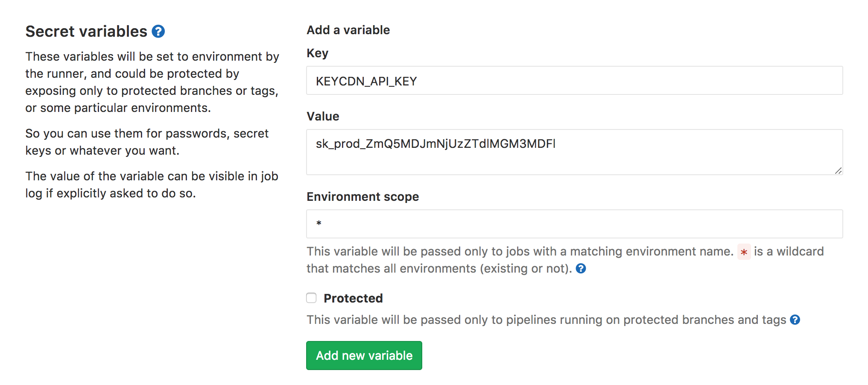This screenshot has width=868, height=385.
Task: Select the sk_prod secret key text
Action: 435,144
